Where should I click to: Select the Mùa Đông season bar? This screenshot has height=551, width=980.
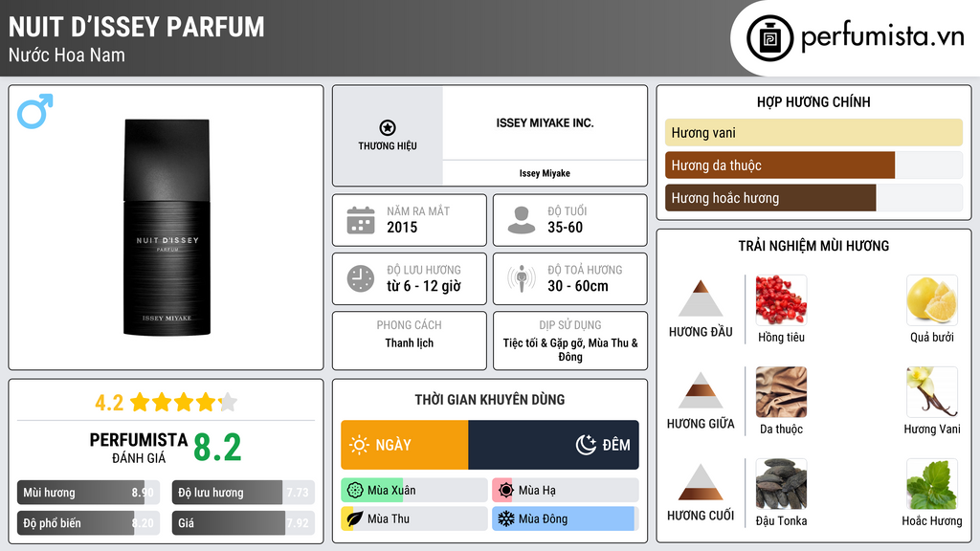pos(563,518)
